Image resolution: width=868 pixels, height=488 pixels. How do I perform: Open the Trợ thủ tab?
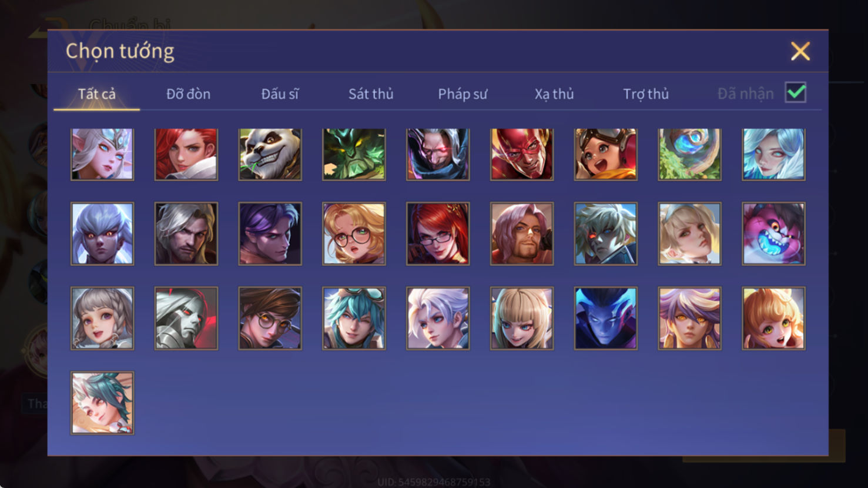[x=646, y=93]
